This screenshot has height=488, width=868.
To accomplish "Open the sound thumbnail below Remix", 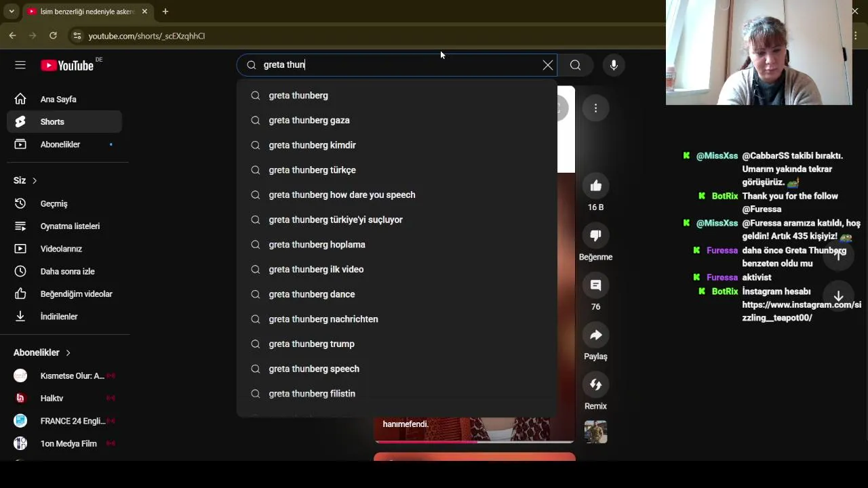I will pos(595,432).
